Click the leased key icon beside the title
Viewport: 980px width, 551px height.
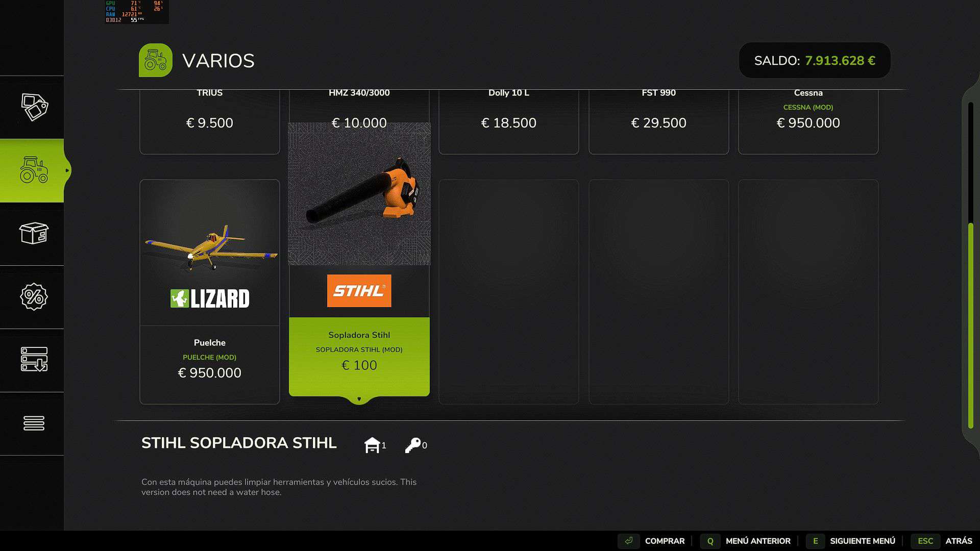coord(412,445)
